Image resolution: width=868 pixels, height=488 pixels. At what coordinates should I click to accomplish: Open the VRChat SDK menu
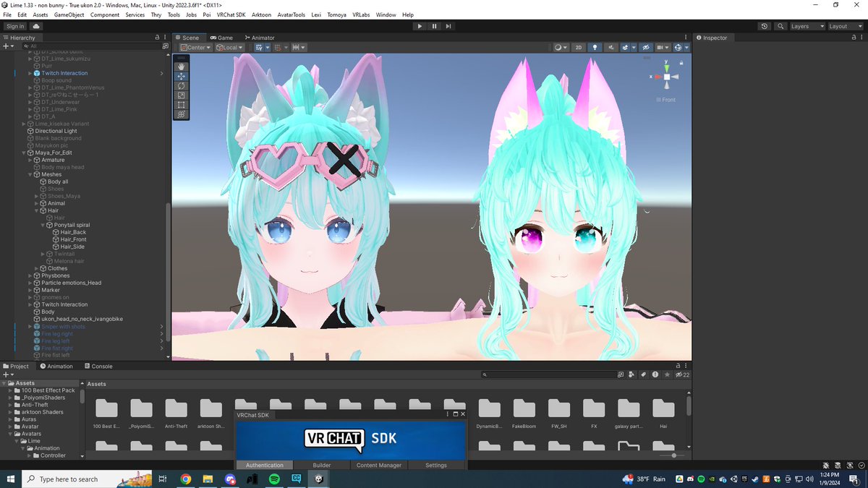231,14
